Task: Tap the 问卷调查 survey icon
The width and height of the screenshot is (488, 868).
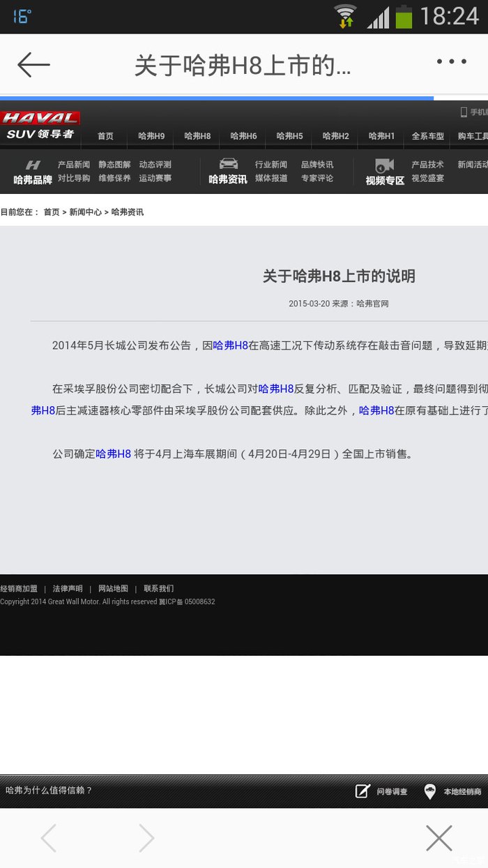Action: [363, 791]
